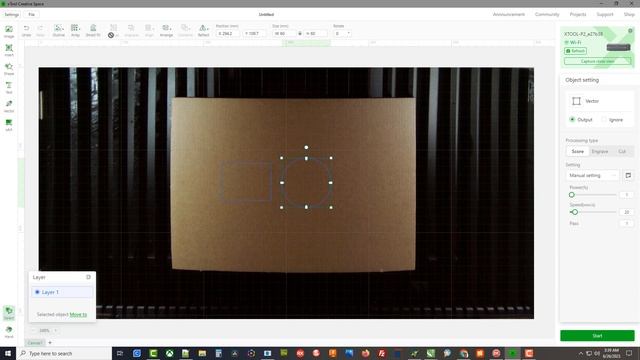Open device settings gear icon
This screenshot has height=360, width=640.
tap(630, 31)
